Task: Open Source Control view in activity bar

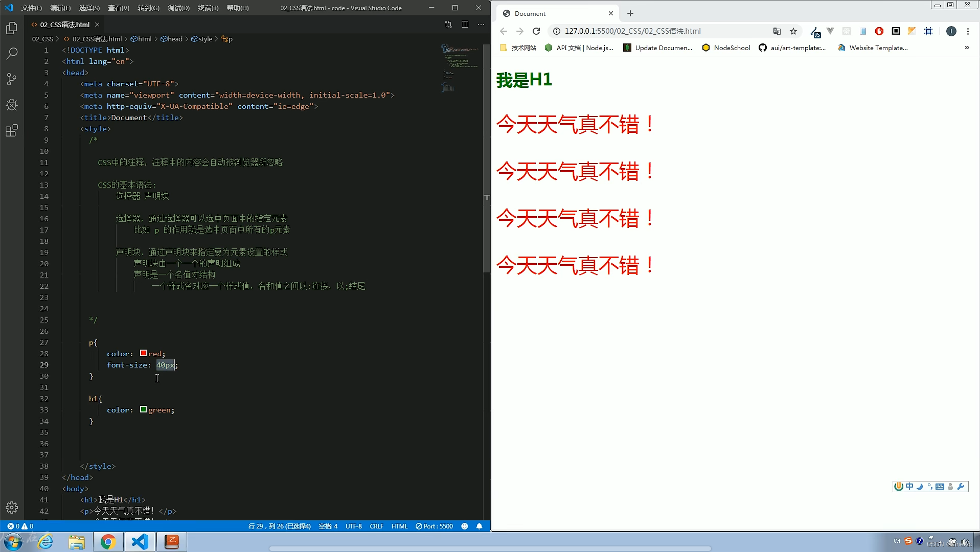Action: (12, 79)
